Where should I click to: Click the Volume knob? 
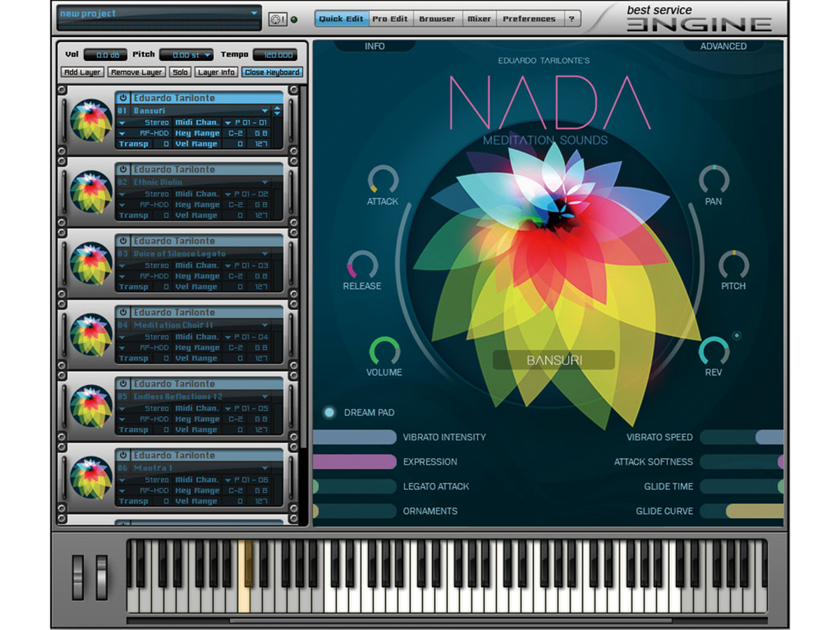[384, 351]
